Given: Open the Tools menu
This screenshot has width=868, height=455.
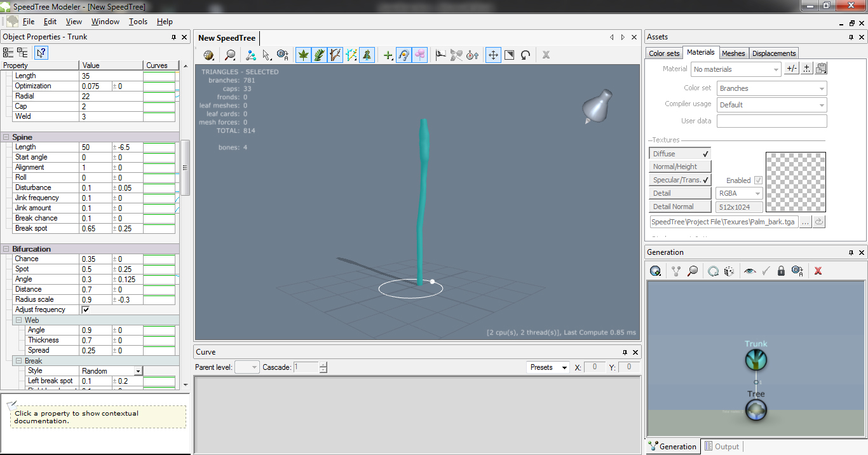Looking at the screenshot, I should 138,22.
